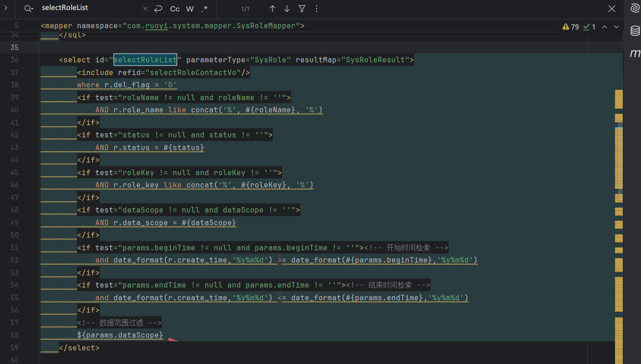The height and width of the screenshot is (364, 641).
Task: Click the ${params.dataScope} expression
Action: (120, 335)
